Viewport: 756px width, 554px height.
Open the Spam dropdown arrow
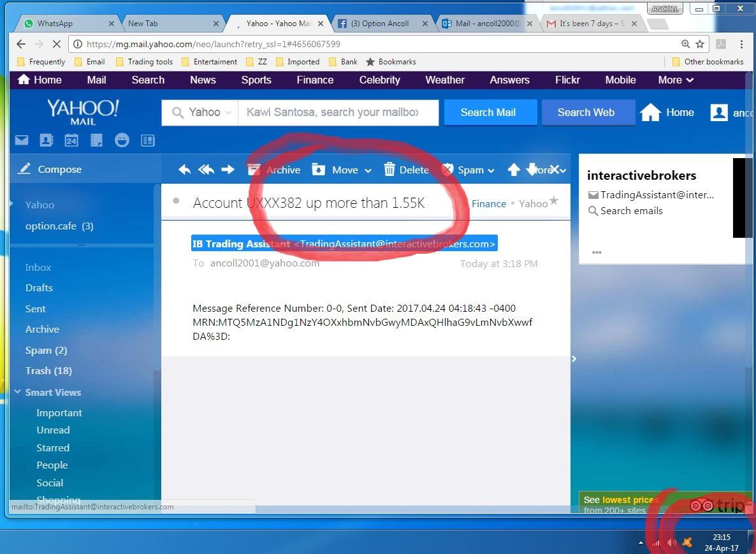point(491,170)
